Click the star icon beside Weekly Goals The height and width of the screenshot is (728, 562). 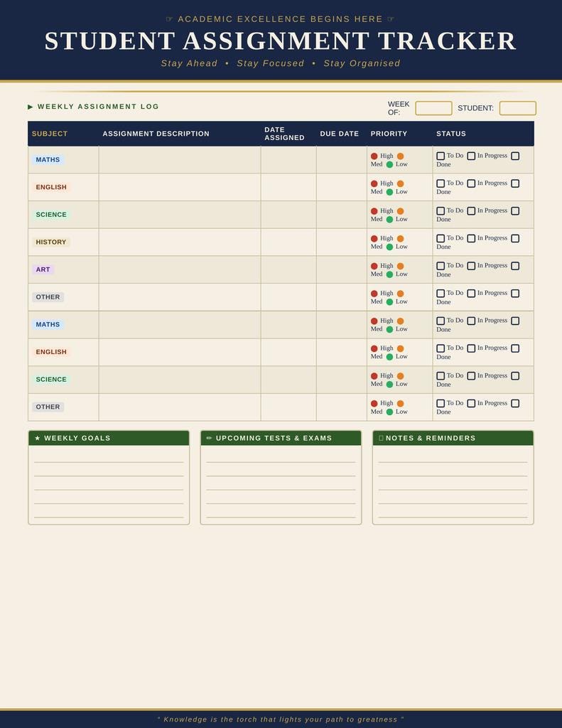click(38, 438)
